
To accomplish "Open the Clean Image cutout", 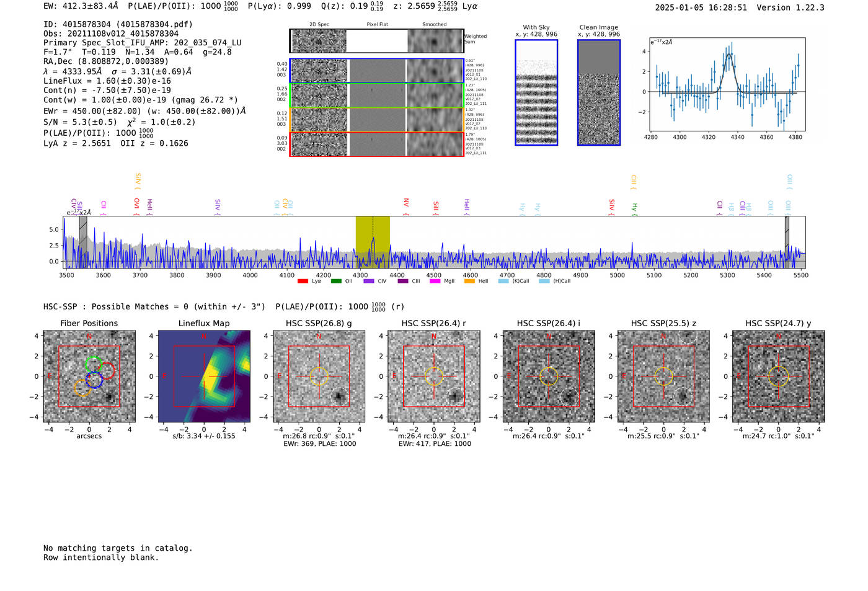I will click(599, 92).
